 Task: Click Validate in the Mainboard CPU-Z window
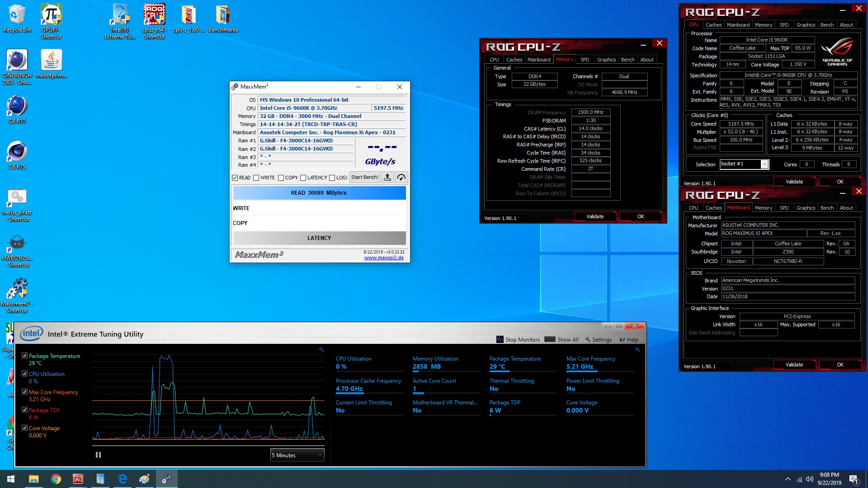tap(794, 365)
